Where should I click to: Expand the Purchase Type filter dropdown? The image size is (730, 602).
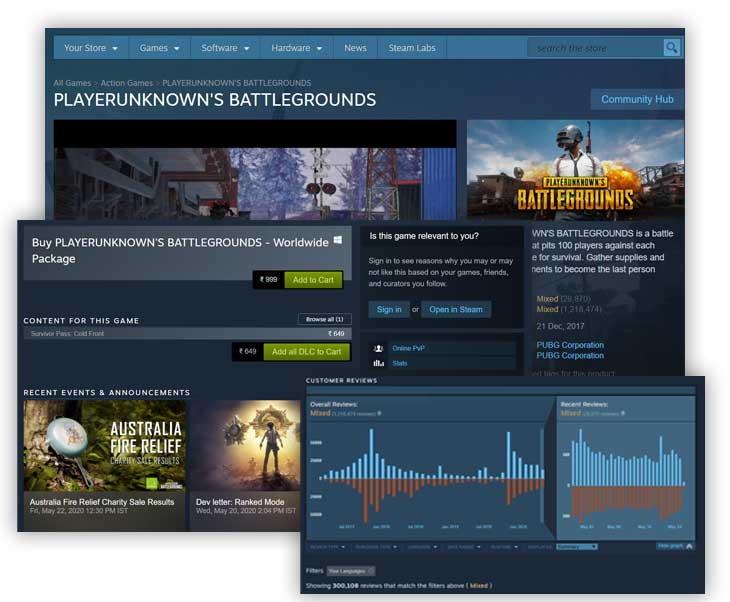pyautogui.click(x=376, y=547)
